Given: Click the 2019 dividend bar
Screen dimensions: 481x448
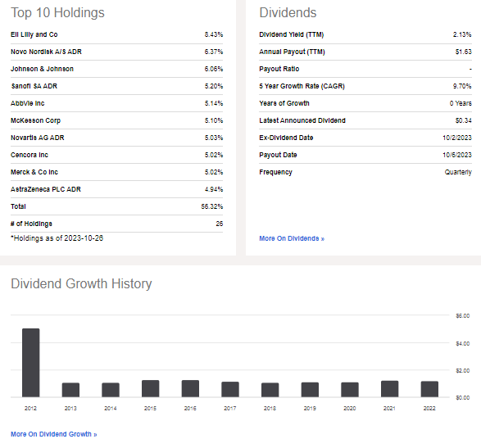Looking at the screenshot, I should click(310, 390).
